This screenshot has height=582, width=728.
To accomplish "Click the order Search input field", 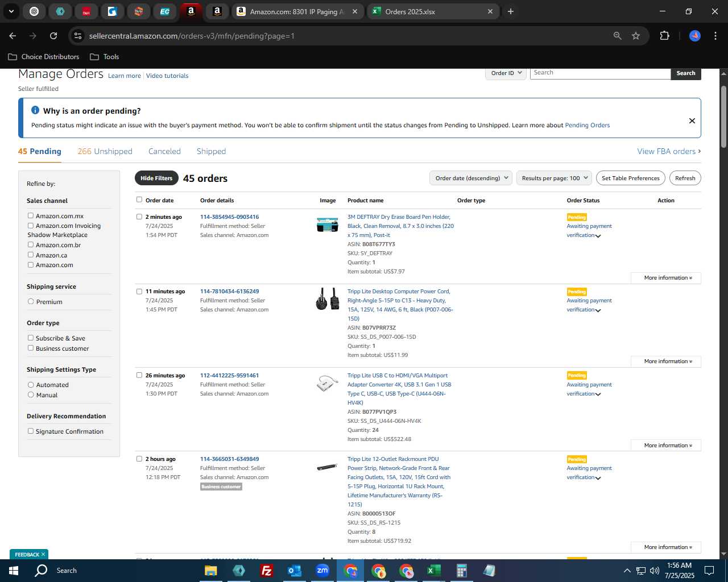I will [600, 73].
